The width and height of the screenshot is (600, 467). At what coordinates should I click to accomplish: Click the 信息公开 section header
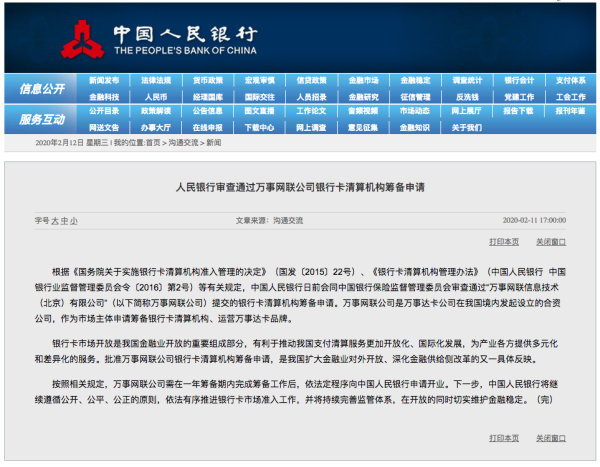point(42,89)
